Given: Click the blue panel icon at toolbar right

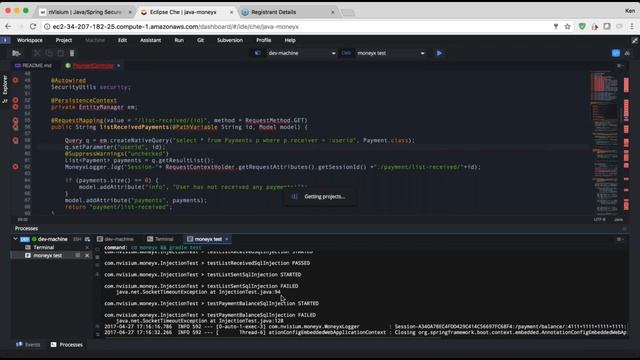Looking at the screenshot, I should (616, 53).
